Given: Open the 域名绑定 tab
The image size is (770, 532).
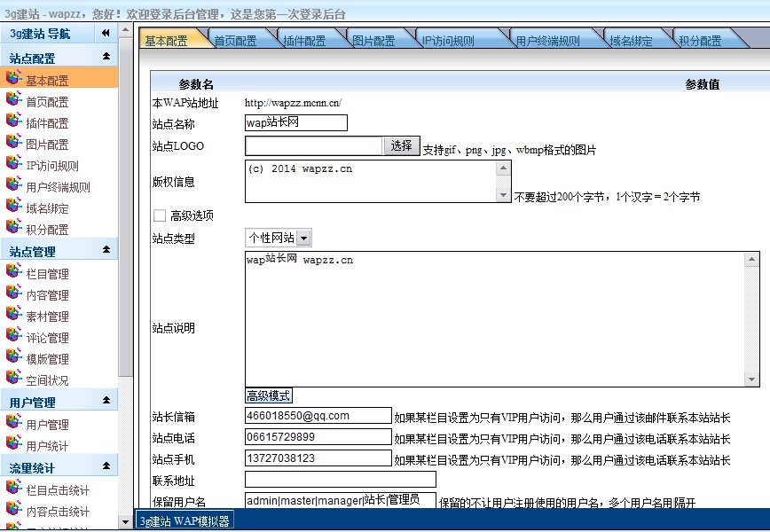Looking at the screenshot, I should tap(631, 41).
